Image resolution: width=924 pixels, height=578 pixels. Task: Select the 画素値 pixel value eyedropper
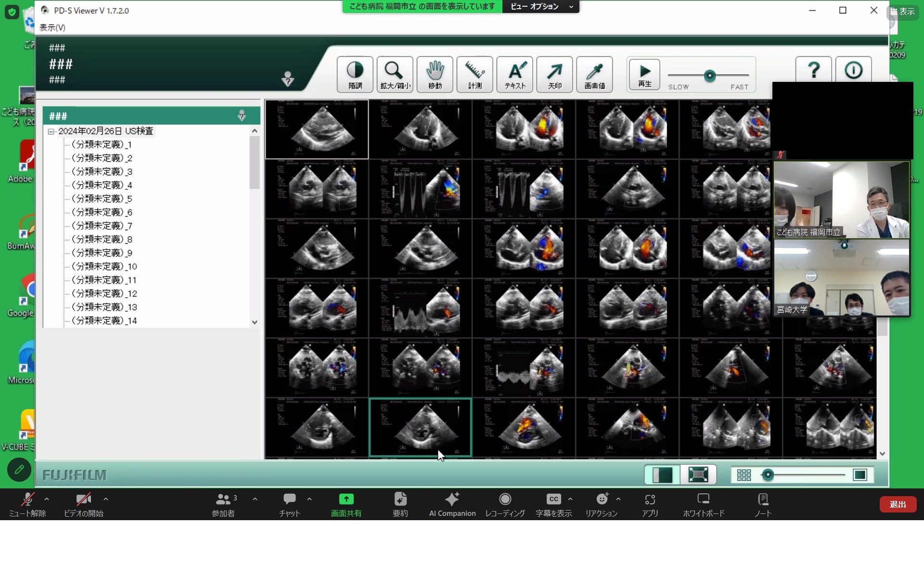click(x=594, y=74)
